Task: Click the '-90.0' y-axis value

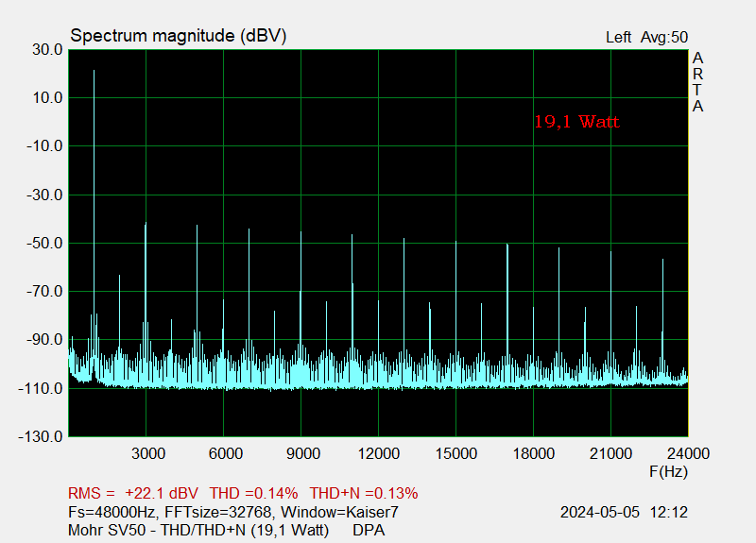Action: click(x=44, y=340)
